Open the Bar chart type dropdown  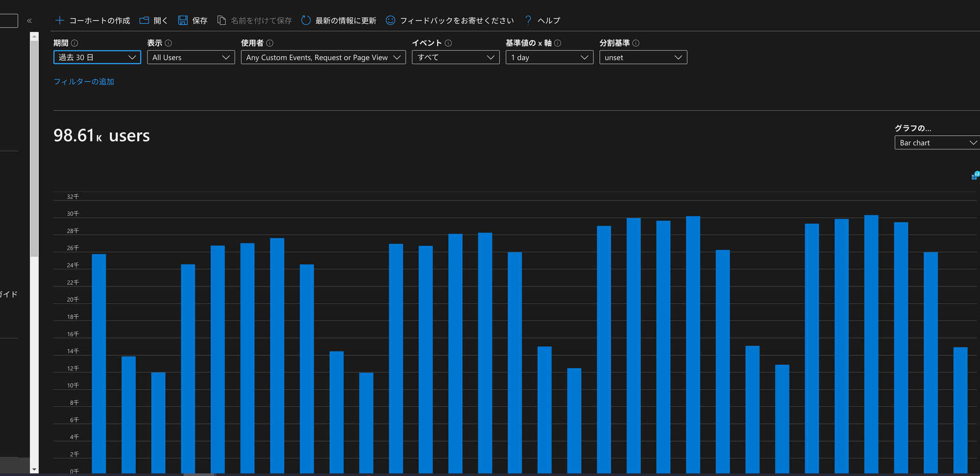pos(937,143)
